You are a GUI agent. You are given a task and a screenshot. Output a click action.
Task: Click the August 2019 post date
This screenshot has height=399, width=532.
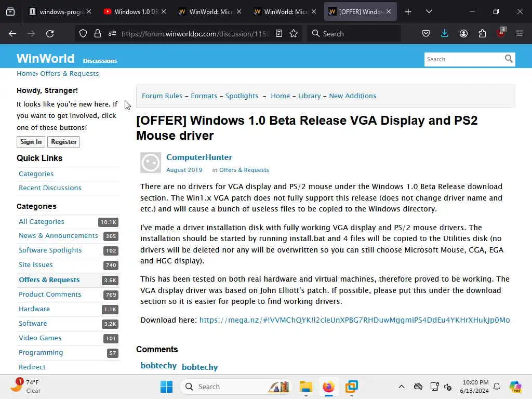pyautogui.click(x=184, y=170)
